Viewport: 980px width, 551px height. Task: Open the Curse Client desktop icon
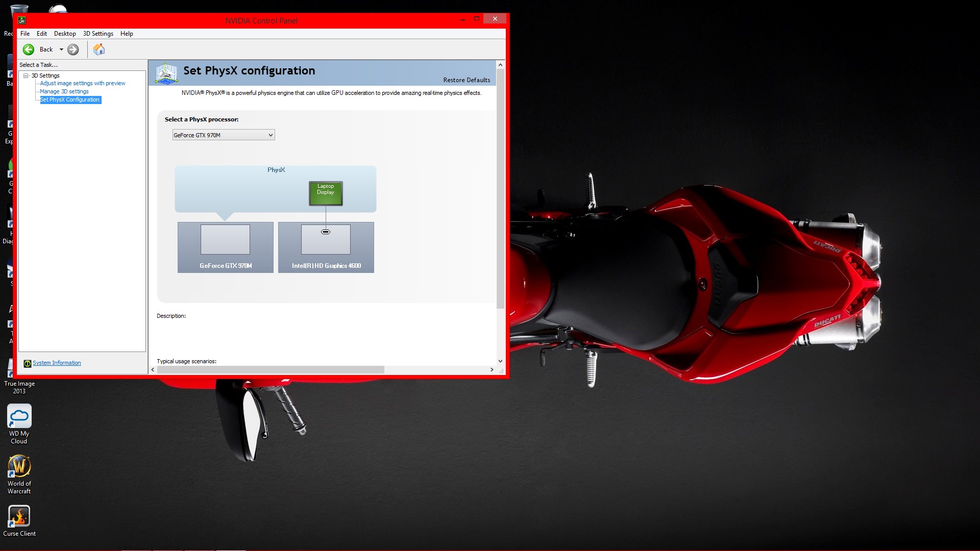point(19,520)
